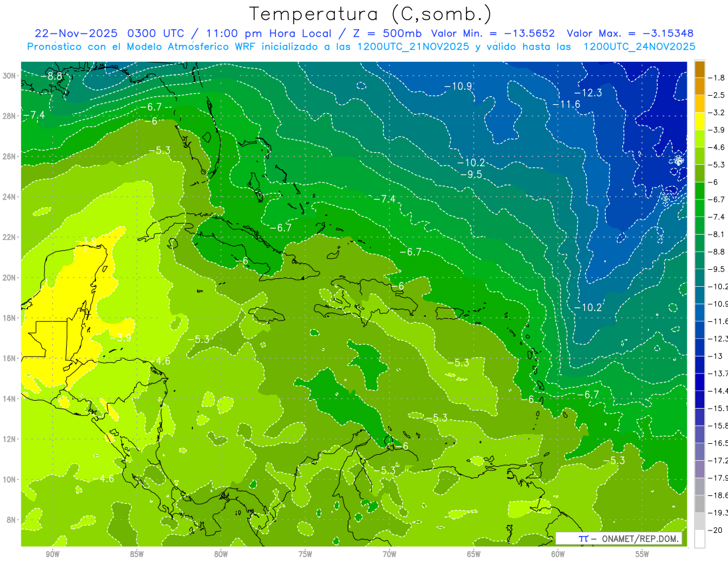
Task: Click the '80W' longitude axis label
Action: pyautogui.click(x=221, y=554)
